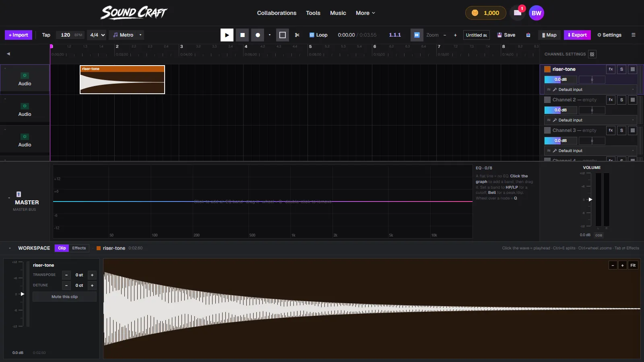
Task: Adjust the riser-tone pan slider
Action: coord(592,80)
